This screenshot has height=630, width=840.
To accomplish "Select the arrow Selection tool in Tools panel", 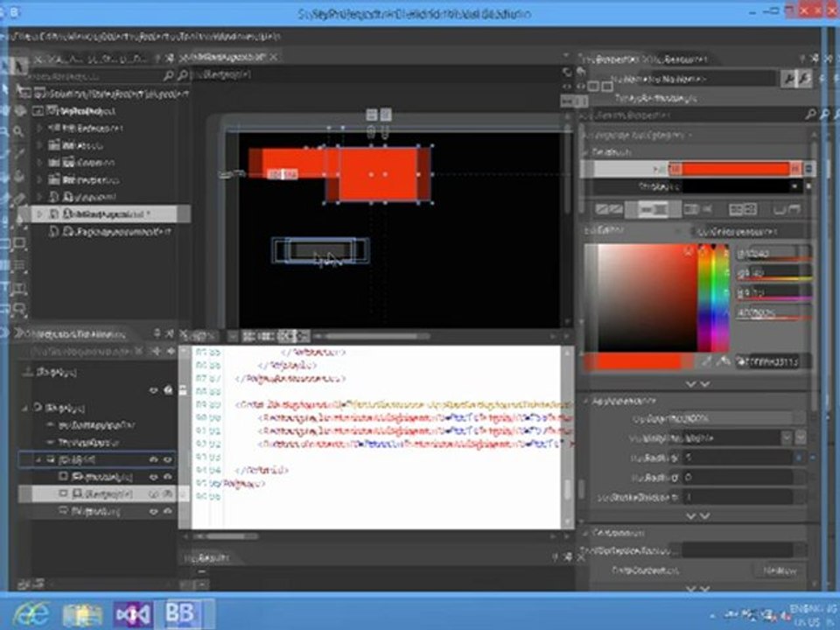I will [18, 66].
